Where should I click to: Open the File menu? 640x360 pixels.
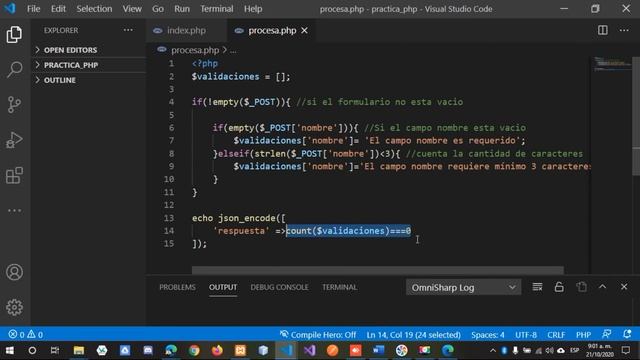[x=33, y=9]
